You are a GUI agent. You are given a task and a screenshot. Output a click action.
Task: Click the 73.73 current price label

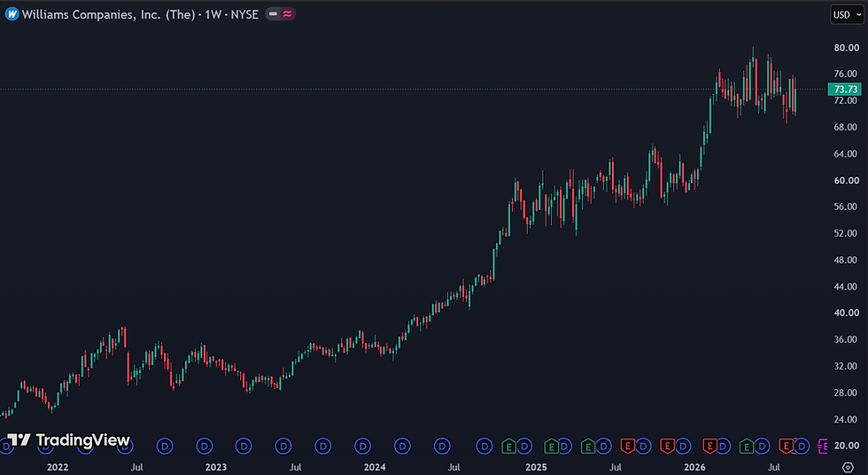(x=845, y=90)
